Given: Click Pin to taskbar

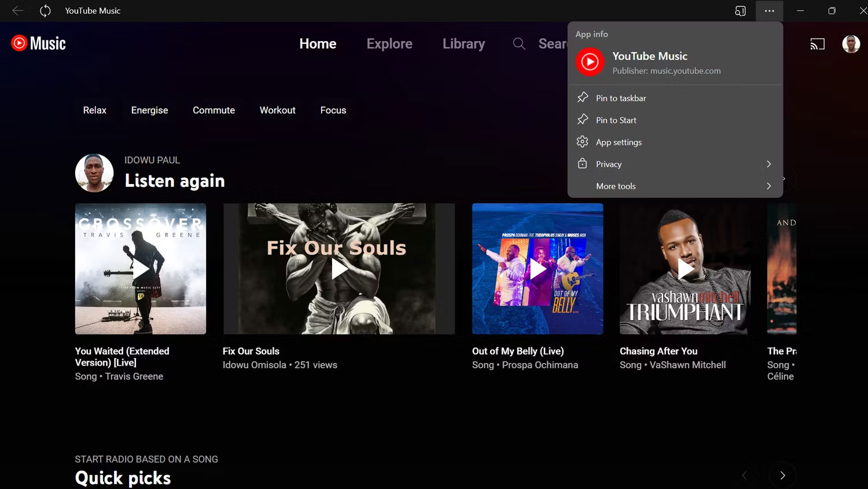Looking at the screenshot, I should point(621,98).
